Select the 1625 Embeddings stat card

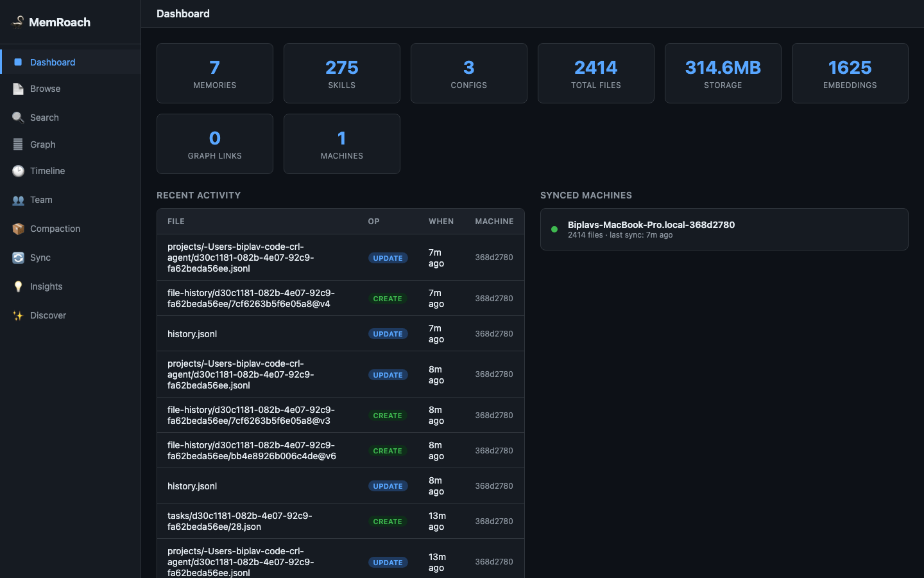850,73
